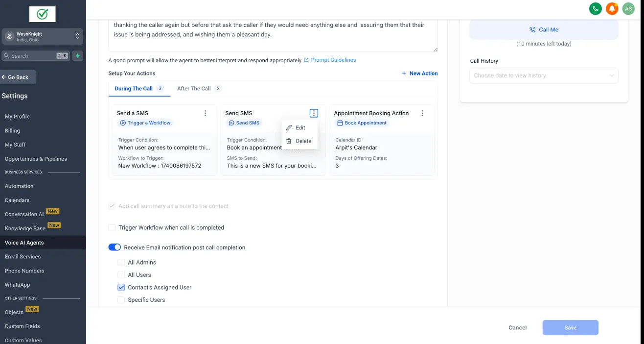Click the green checkmark logo
This screenshot has width=644, height=344.
click(43, 14)
